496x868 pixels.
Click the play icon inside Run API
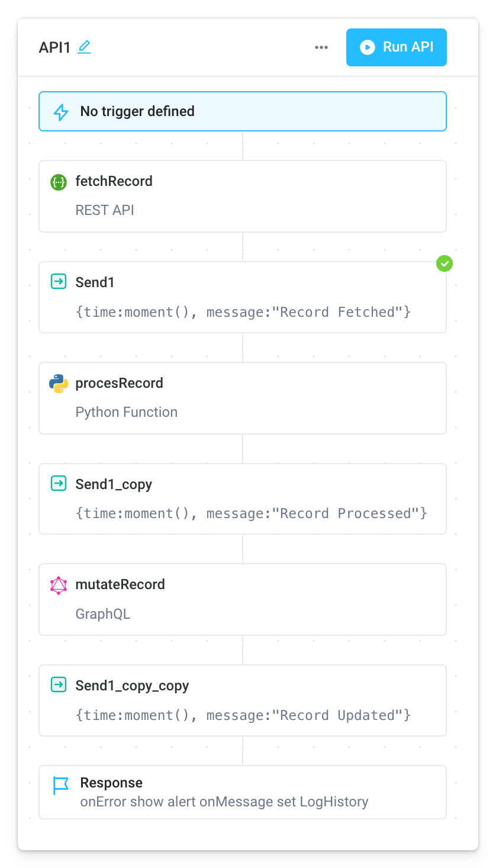click(x=368, y=47)
